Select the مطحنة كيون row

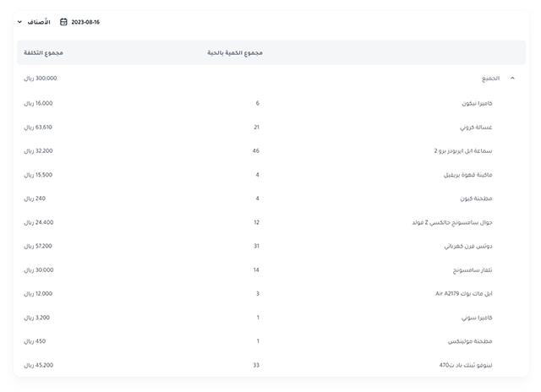477,199
